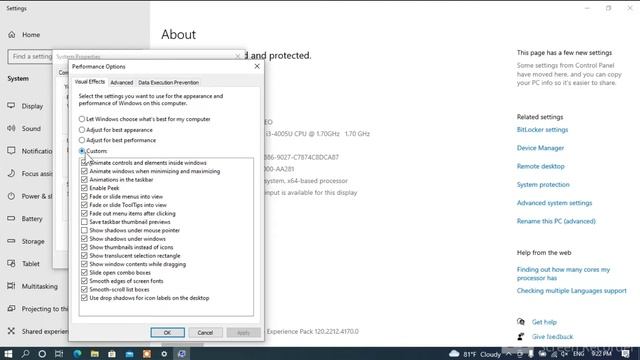Toggle Slide open combo boxes
The image size is (640, 360).
(x=84, y=272)
